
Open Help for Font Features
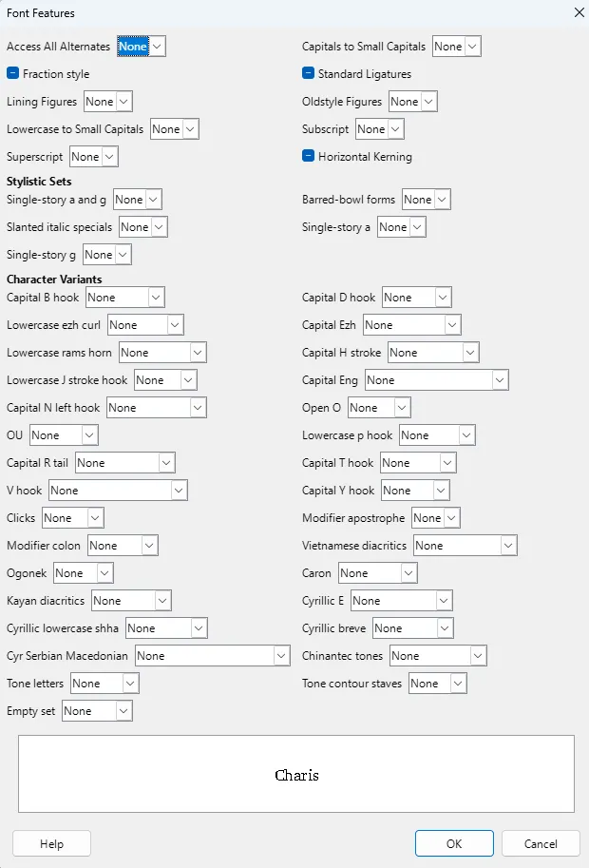[x=51, y=843]
